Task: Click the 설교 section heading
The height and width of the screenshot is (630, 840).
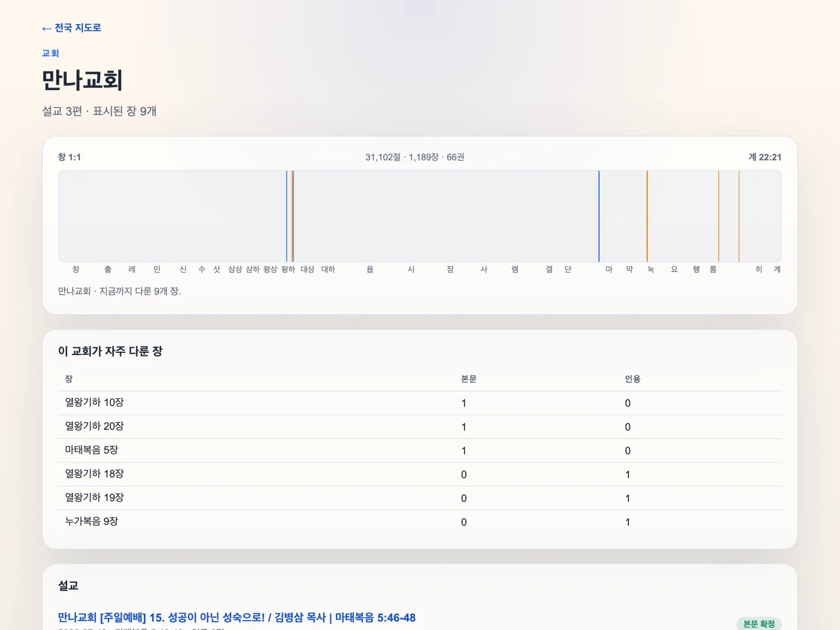Action: (x=68, y=585)
